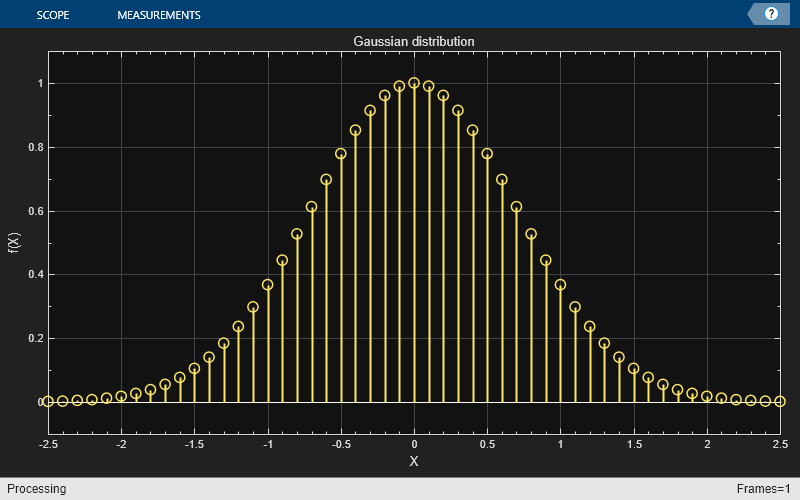Click the y-axis tick label '0.2'
The width and height of the screenshot is (800, 500).
point(36,338)
